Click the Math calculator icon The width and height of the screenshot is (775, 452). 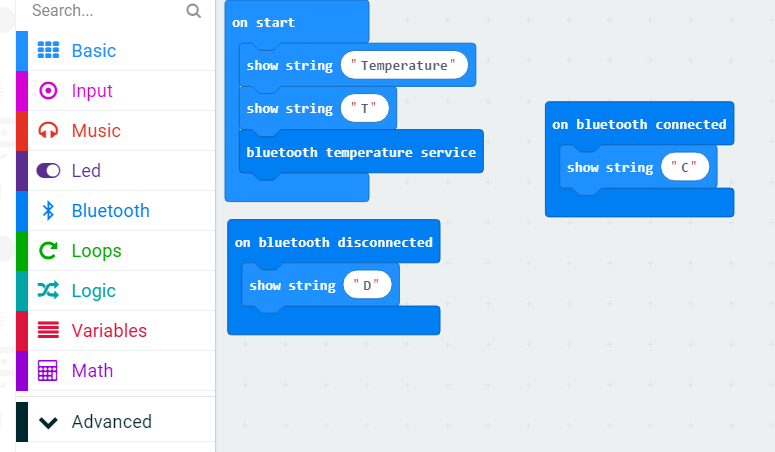pos(48,371)
